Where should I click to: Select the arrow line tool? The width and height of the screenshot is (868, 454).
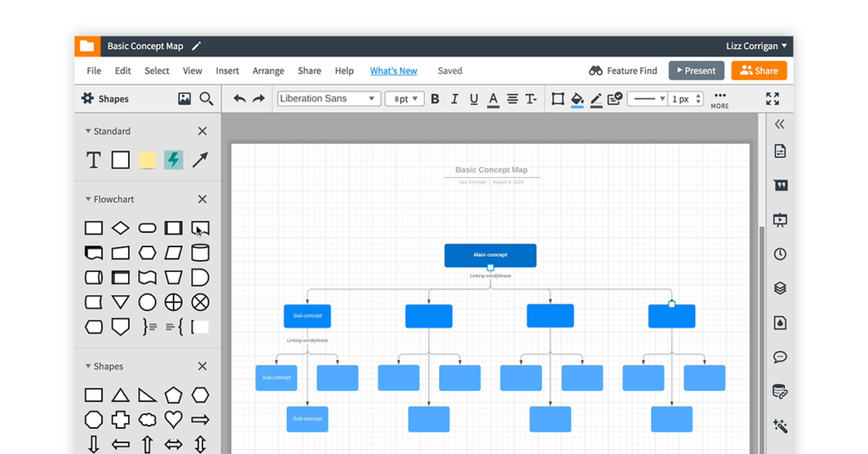point(200,160)
